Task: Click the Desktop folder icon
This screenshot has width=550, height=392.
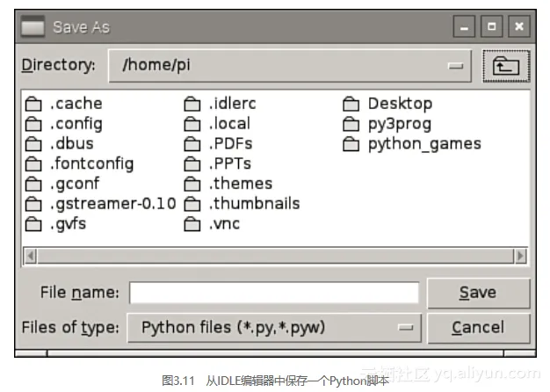Action: point(351,104)
